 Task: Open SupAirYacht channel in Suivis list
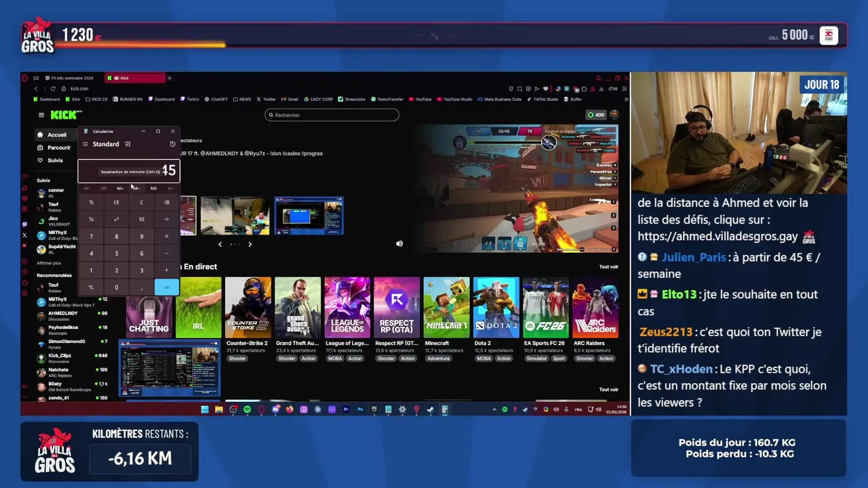click(57, 249)
